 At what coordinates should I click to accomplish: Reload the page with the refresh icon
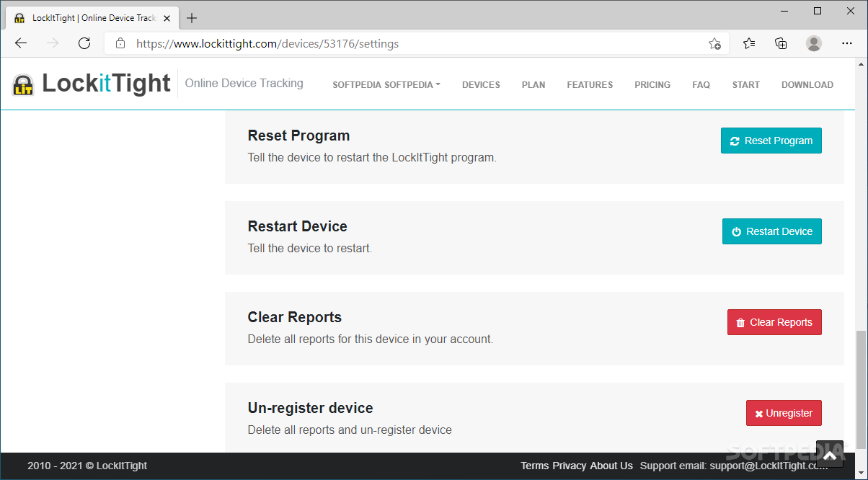[84, 43]
